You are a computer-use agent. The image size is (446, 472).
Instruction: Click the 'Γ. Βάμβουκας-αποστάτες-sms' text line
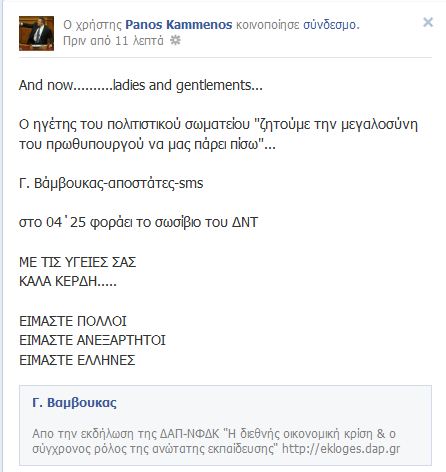pos(111,183)
